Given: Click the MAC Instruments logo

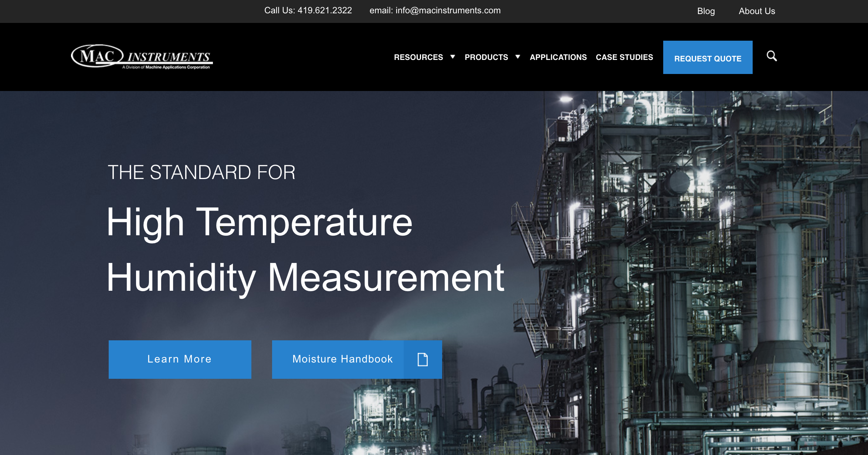Looking at the screenshot, I should tap(142, 57).
